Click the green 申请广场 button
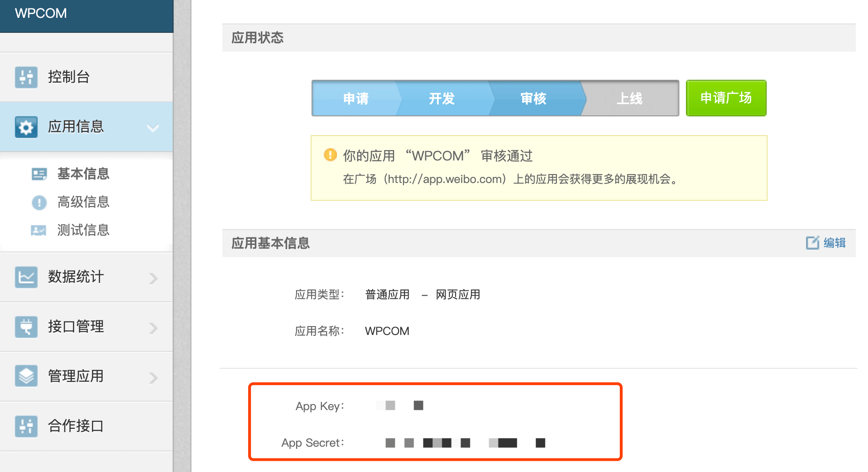868x472 pixels. pos(726,98)
